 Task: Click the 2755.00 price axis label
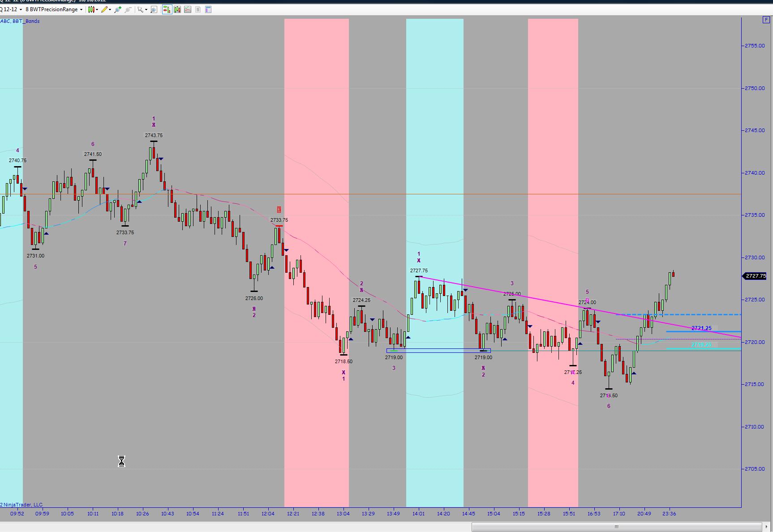[755, 46]
